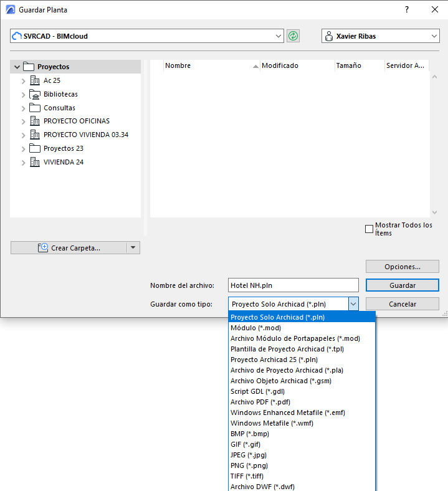This screenshot has width=448, height=491.
Task: Select the Proyectos 23 tree label
Action: [64, 148]
